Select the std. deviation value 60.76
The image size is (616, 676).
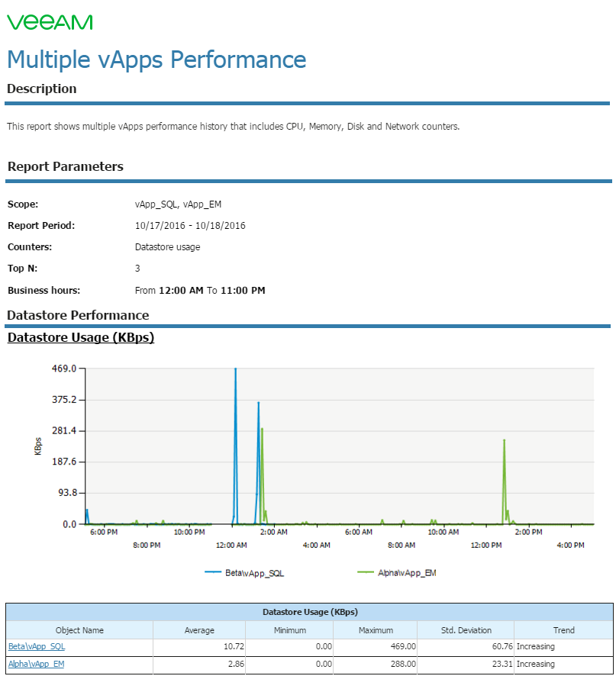coord(502,647)
